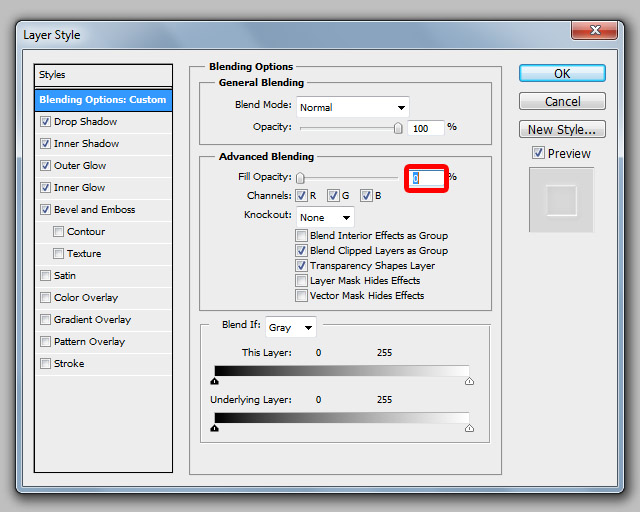Check the Stroke effect checkbox
The image size is (640, 512).
pyautogui.click(x=45, y=364)
